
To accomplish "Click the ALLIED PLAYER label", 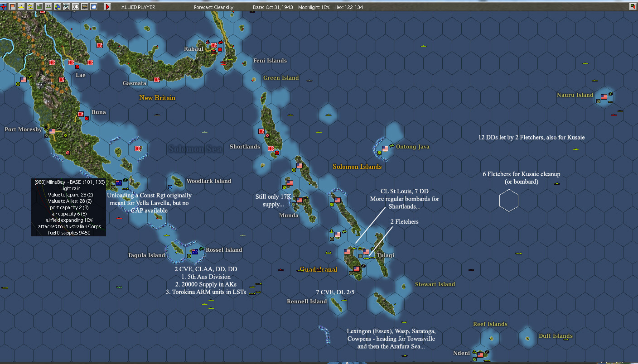I will pyautogui.click(x=138, y=7).
